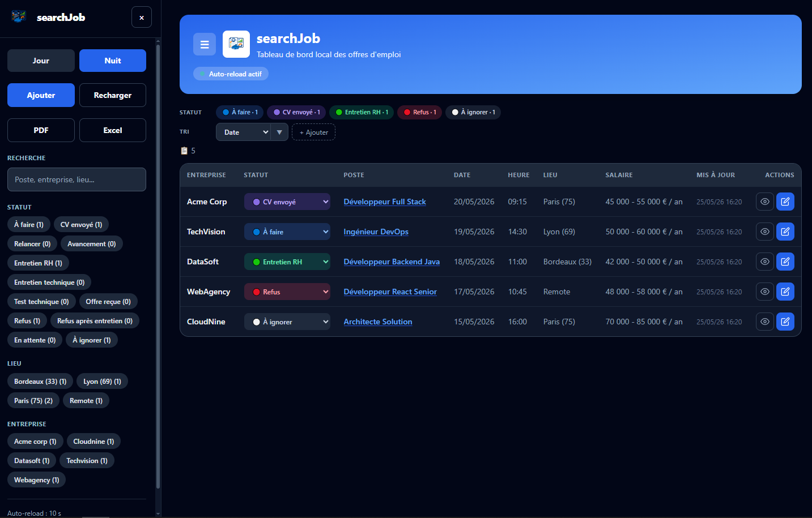
Task: Filter sidebar by Acme corp (1)
Action: (35, 442)
